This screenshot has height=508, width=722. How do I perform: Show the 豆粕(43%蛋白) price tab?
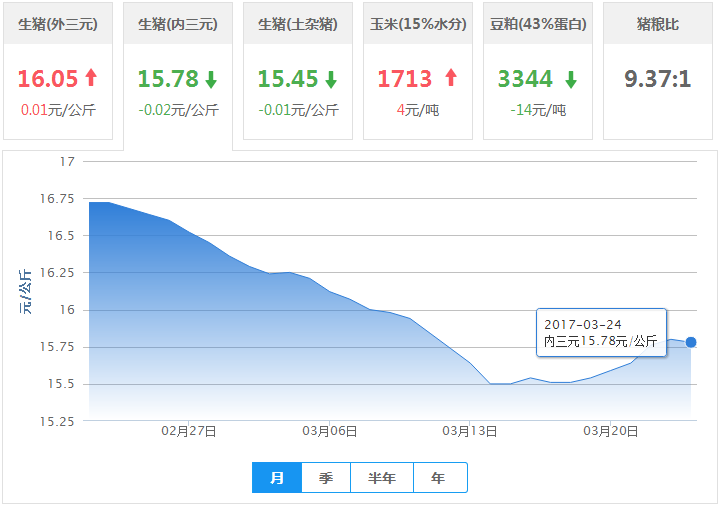tap(538, 24)
